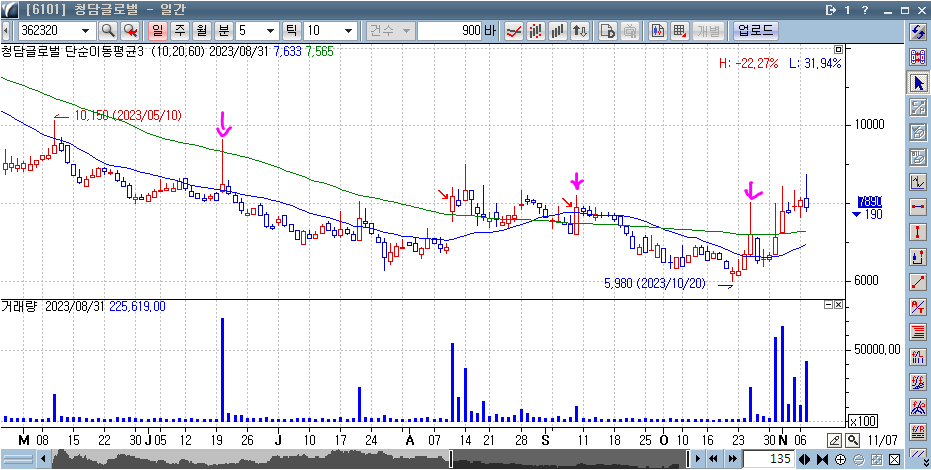Select the diagonal trend line tool
Viewport: 931px width, 470px height.
(x=918, y=282)
